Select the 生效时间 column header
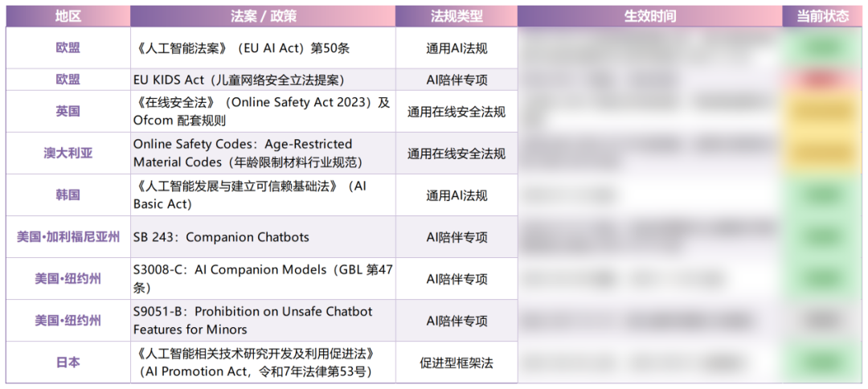Viewport: 868px width, 389px height. click(650, 17)
